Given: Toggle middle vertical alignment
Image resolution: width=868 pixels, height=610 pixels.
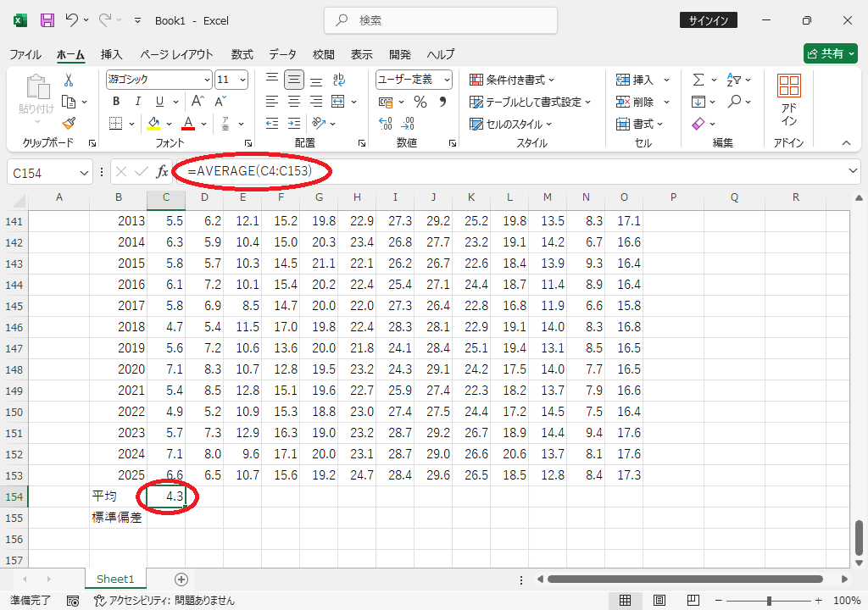Looking at the screenshot, I should click(x=294, y=80).
